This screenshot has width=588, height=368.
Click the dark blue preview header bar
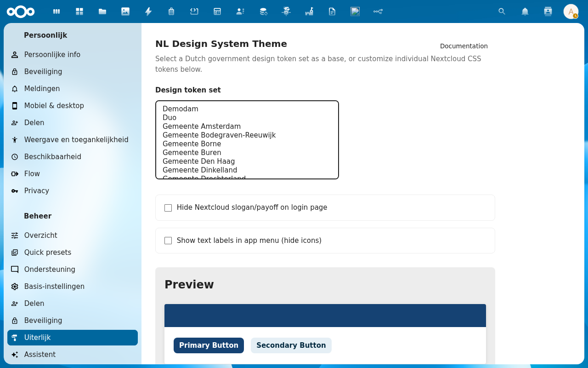point(325,316)
